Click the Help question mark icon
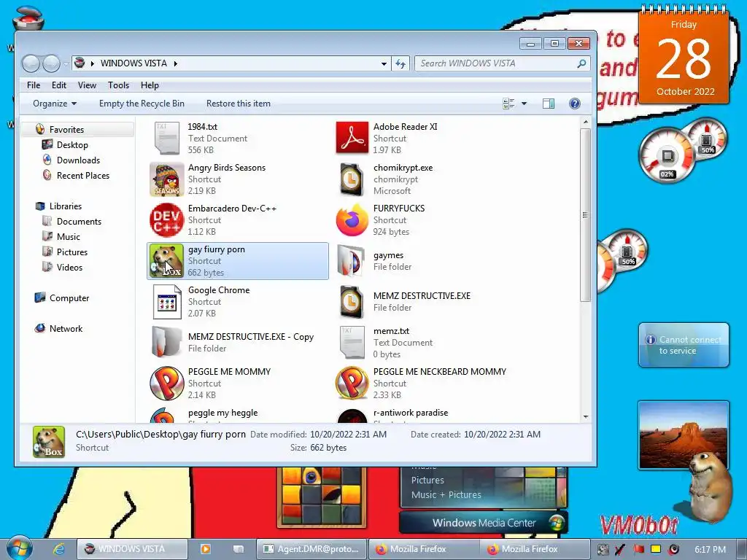Image resolution: width=747 pixels, height=560 pixels. (575, 104)
